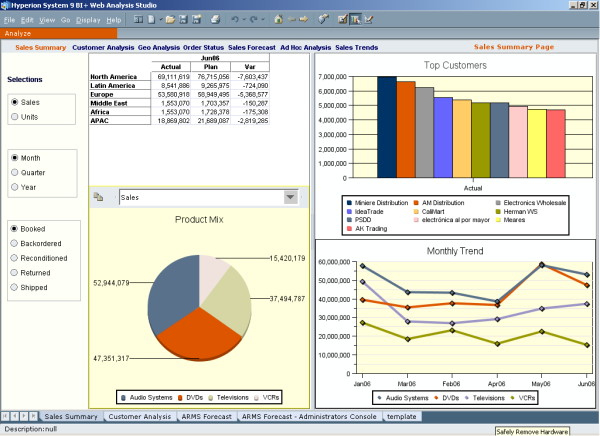Click the Save As icon
The height and width of the screenshot is (436, 600).
197,19
